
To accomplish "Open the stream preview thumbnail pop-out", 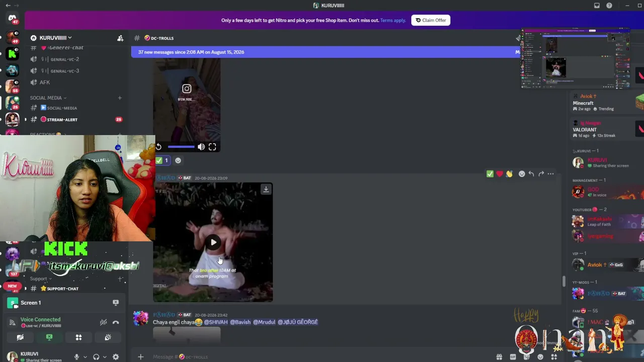I will pyautogui.click(x=575, y=58).
